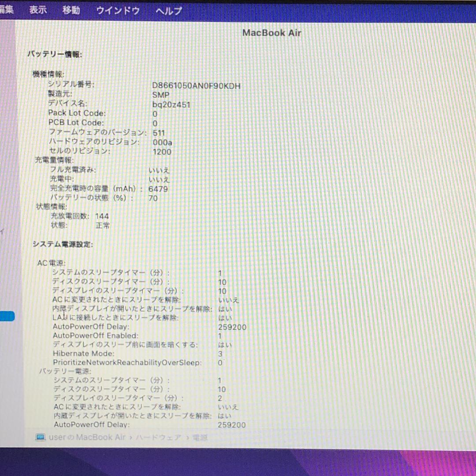Click the PCB Lot Code label
Image resolution: width=476 pixels, height=476 pixels.
[76, 123]
